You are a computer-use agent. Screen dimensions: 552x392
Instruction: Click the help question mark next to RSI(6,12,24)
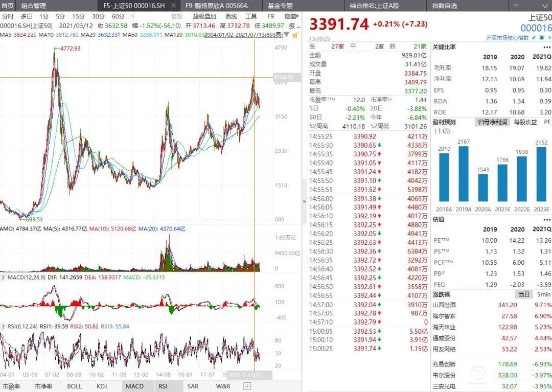pyautogui.click(x=3, y=327)
